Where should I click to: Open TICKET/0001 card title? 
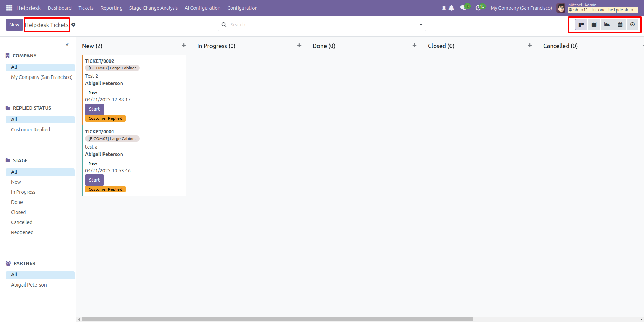[x=99, y=132]
